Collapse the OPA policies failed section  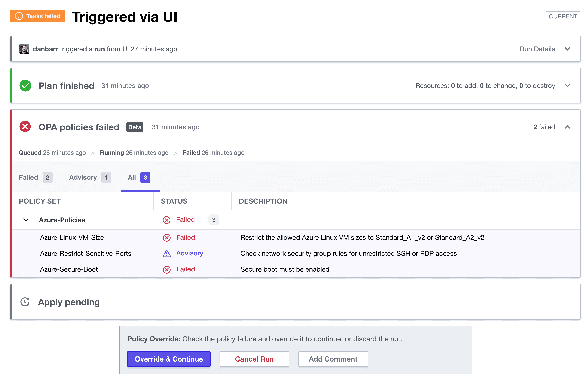[x=567, y=127]
